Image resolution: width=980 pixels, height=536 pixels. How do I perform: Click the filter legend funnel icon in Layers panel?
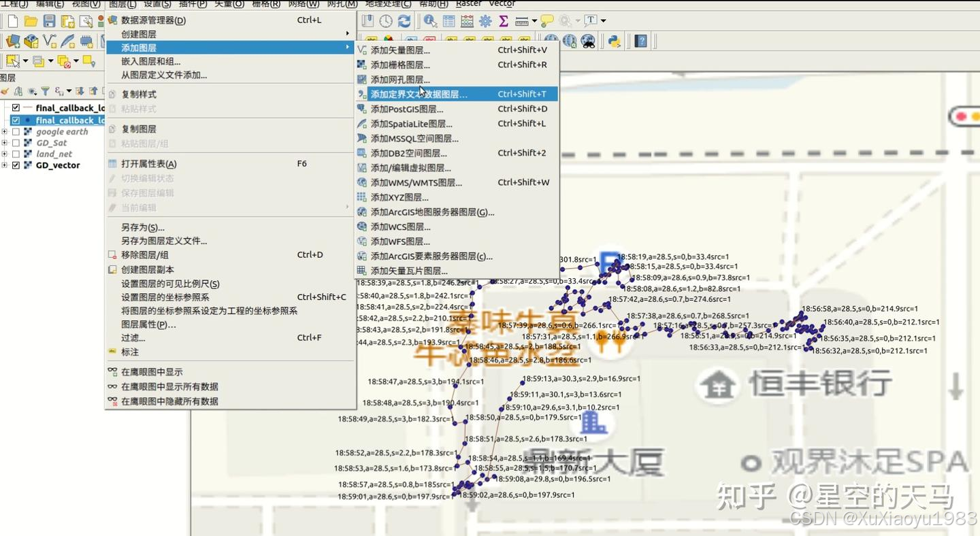coord(45,91)
